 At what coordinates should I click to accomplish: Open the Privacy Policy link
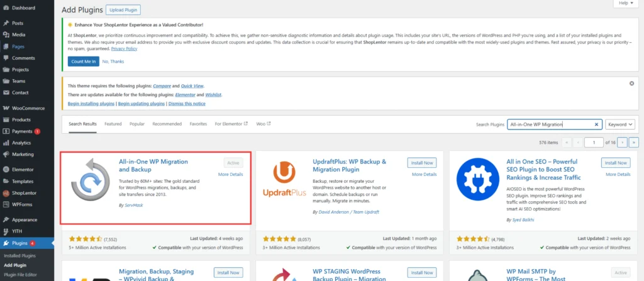tap(124, 49)
